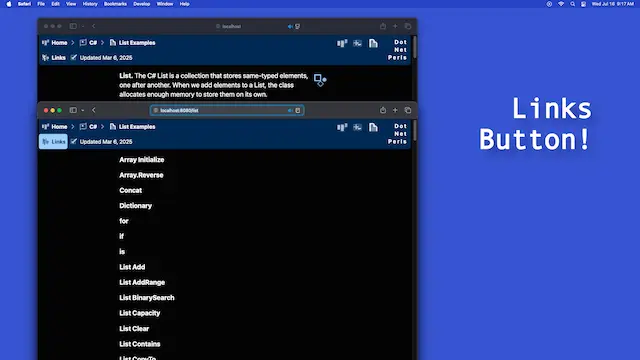Viewport: 640px width, 360px height.
Task: Open the Concat link
Action: click(x=131, y=191)
